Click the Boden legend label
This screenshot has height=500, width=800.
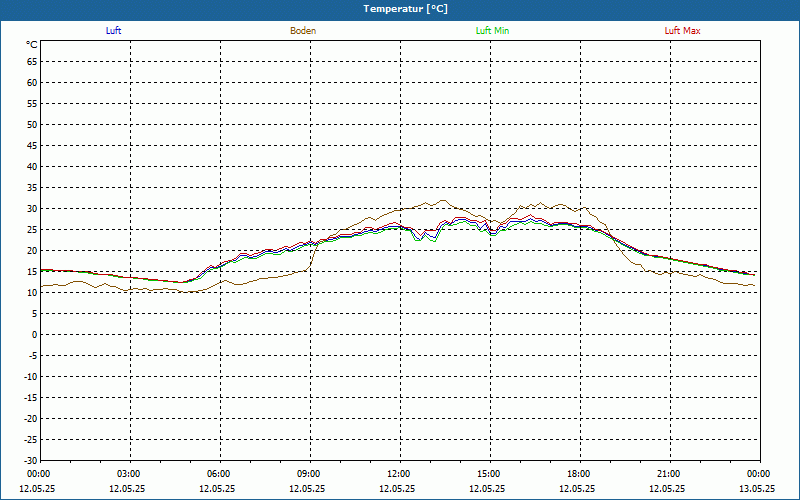click(x=303, y=31)
